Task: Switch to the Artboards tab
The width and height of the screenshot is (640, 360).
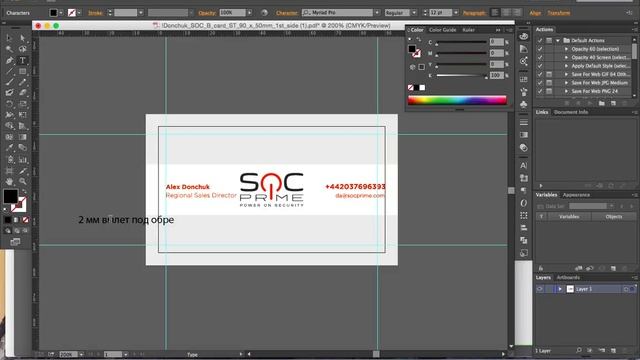Action: [568, 278]
